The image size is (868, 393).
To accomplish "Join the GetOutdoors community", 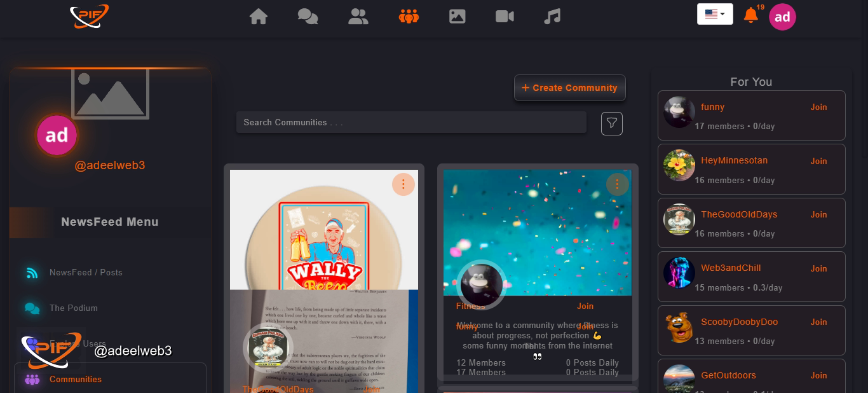I will coord(818,375).
